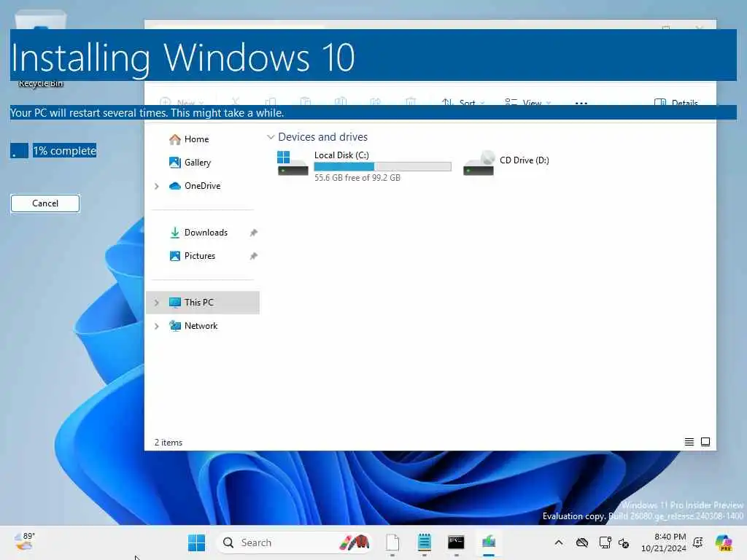Click the pin icon next to Pictures

[253, 256]
